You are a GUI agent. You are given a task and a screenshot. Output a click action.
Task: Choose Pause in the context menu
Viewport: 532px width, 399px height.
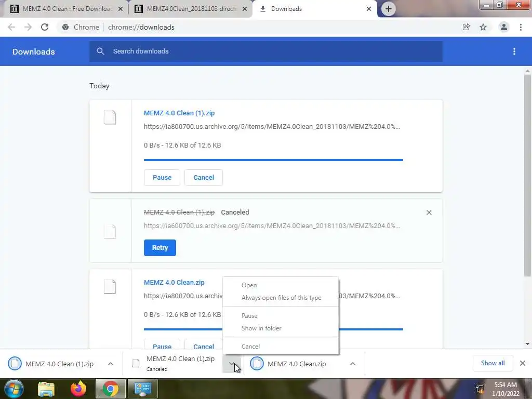click(x=281, y=316)
